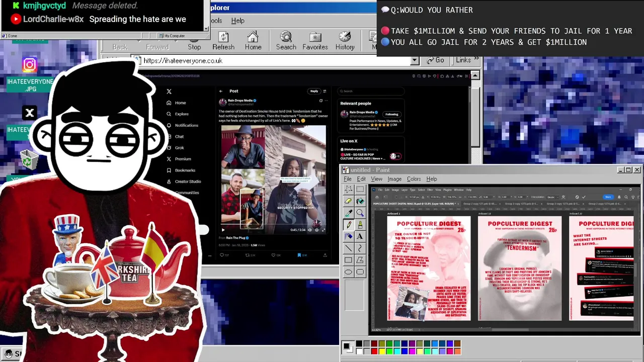Select the Pick Color eyedropper tool
The width and height of the screenshot is (644, 362).
click(348, 213)
